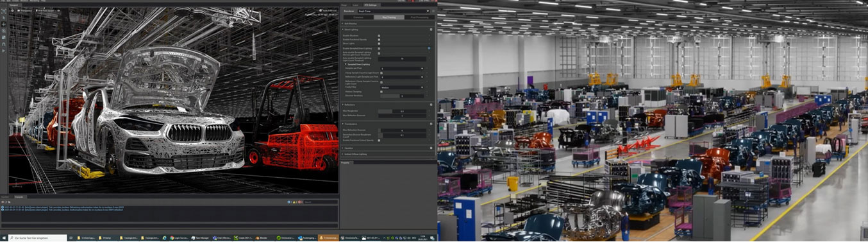Open the Common settings tab
This screenshot has height=242, width=868.
click(x=358, y=17)
